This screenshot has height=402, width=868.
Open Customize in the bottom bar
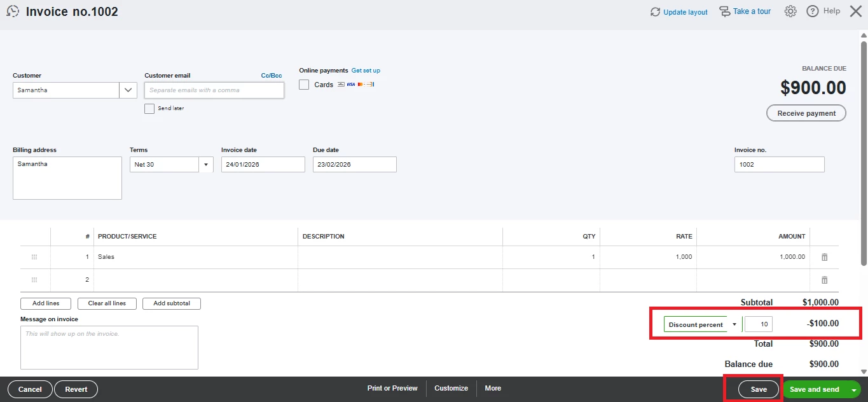coord(451,388)
